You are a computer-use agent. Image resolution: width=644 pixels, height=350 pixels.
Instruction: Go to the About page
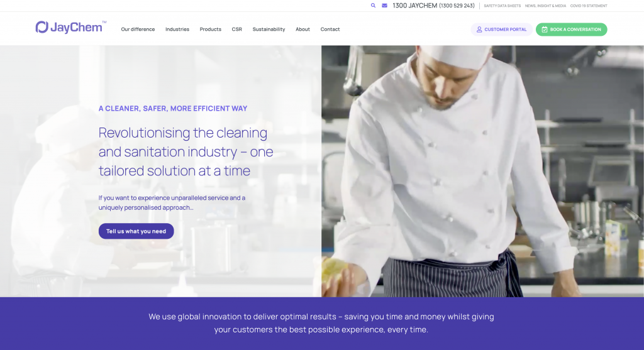[303, 29]
